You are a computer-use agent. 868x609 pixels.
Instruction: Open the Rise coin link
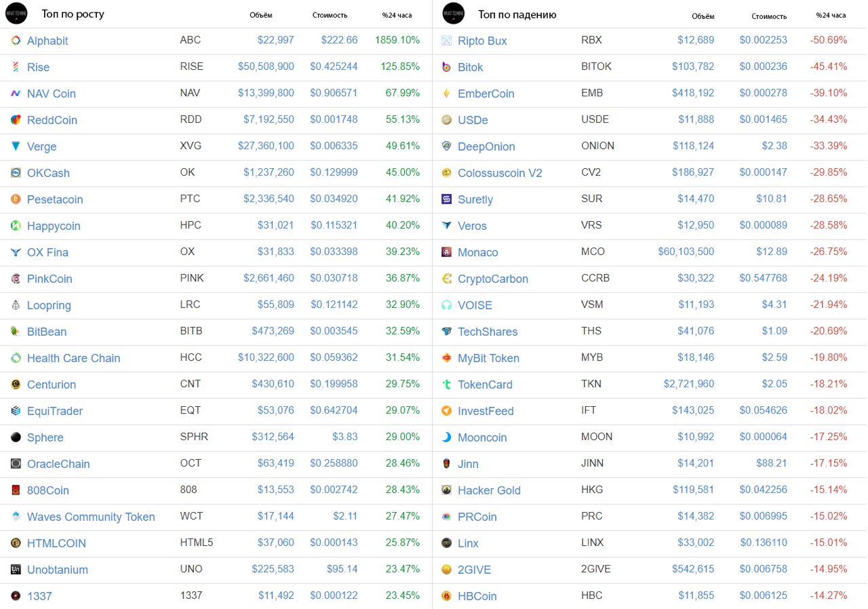38,67
